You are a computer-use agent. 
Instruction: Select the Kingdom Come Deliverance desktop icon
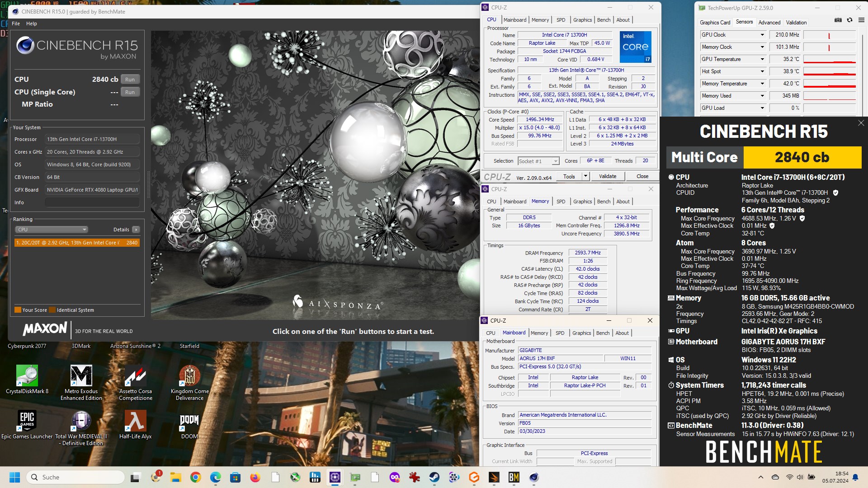click(190, 383)
